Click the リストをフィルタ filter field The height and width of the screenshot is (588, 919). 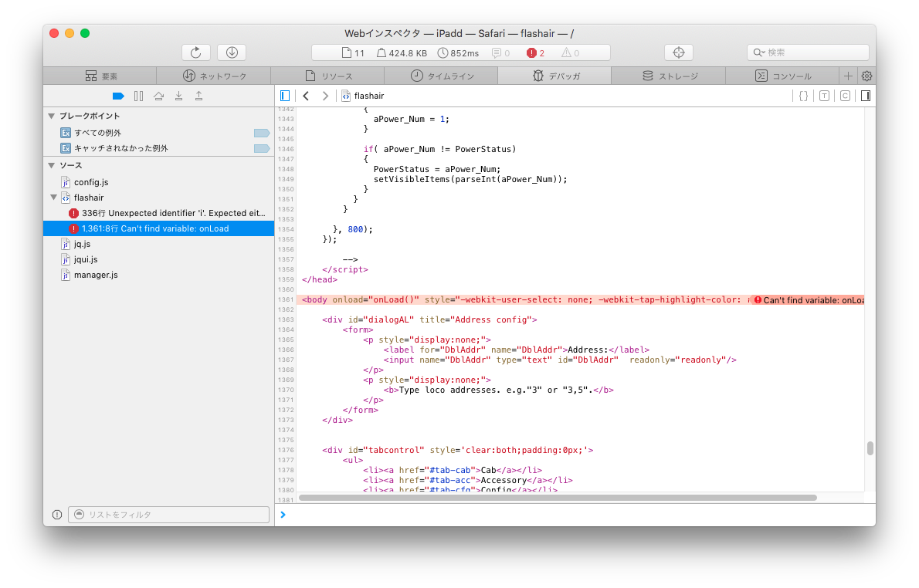point(169,515)
